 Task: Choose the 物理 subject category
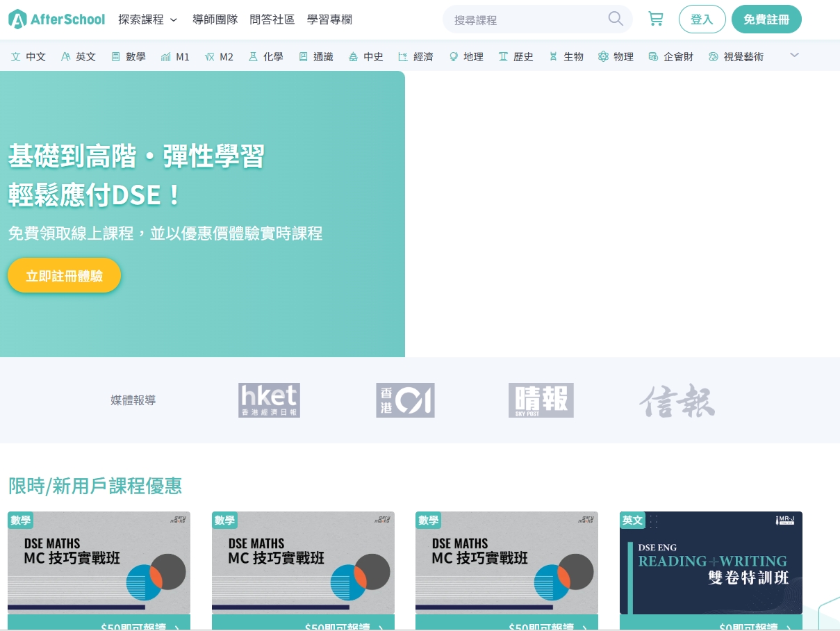click(x=616, y=57)
